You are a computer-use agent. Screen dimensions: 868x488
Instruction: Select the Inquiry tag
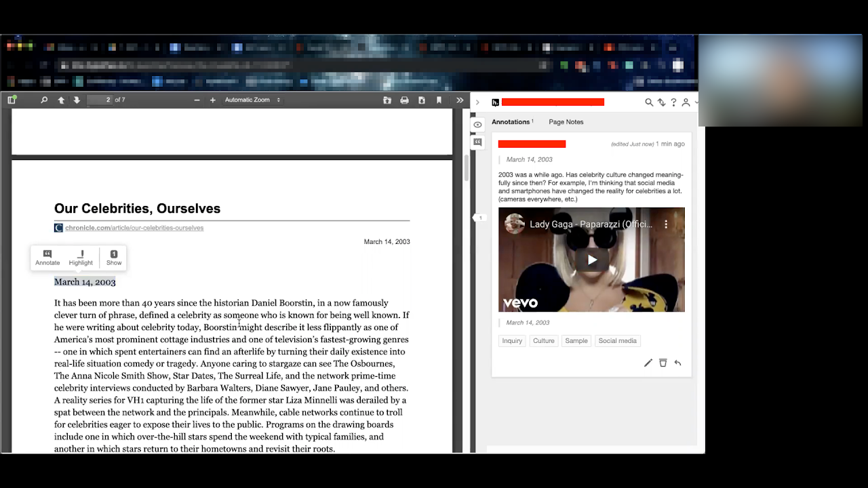point(512,341)
